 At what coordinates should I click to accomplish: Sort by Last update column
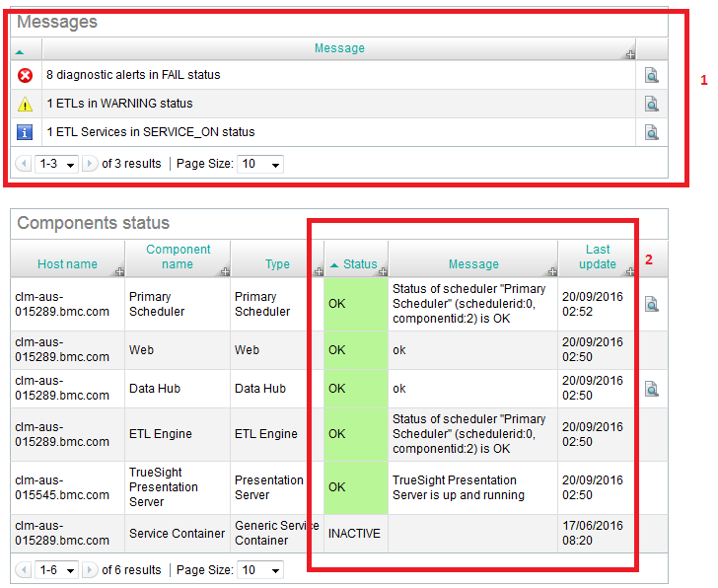(x=598, y=257)
